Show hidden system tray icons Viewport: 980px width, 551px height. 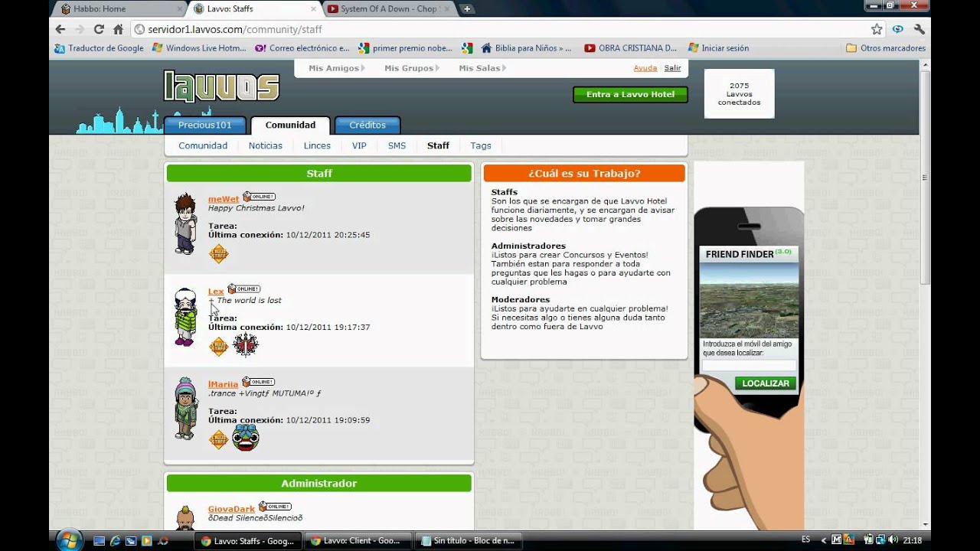[x=823, y=540]
